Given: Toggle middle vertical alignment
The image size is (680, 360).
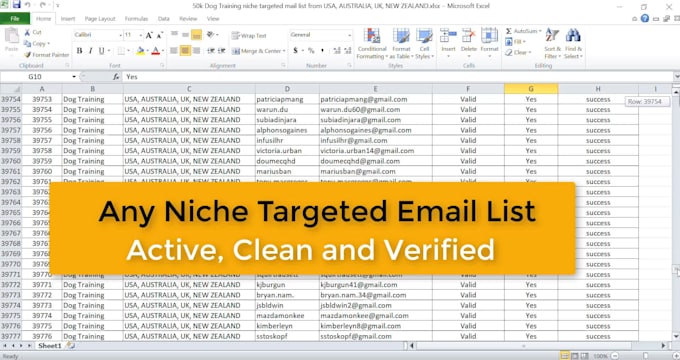Looking at the screenshot, I should click(185, 35).
